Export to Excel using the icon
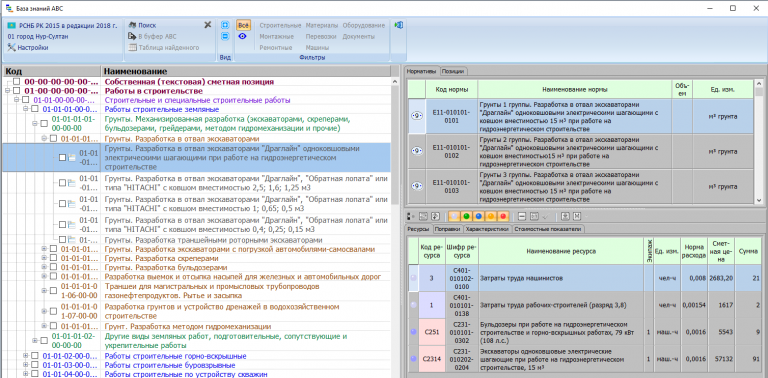 (399, 25)
